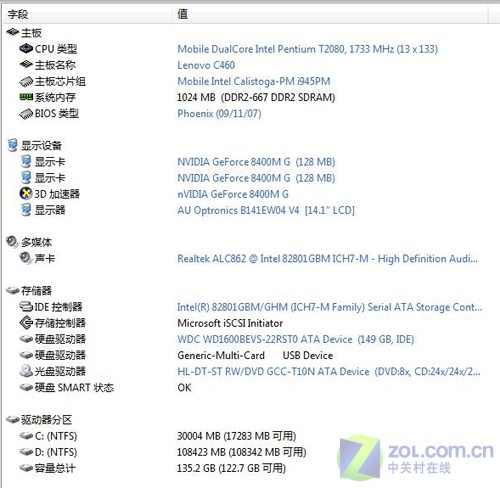Viewport: 500px width, 488px height.
Task: Click the 主板芯片组 chipset icon
Action: [26, 81]
